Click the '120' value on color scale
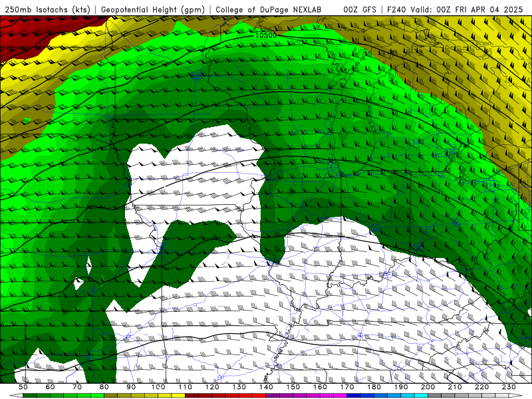 tap(212, 387)
